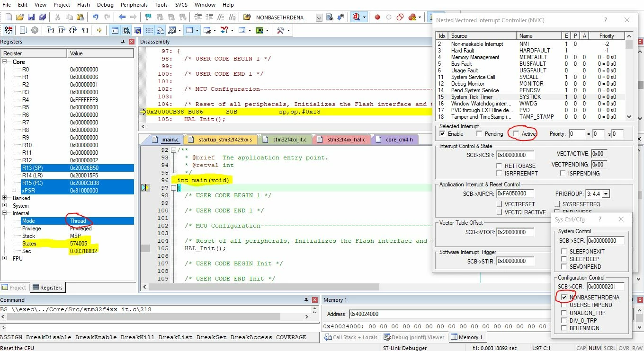The image size is (644, 351).
Task: Click the Step Into braces icon
Action: [51, 30]
